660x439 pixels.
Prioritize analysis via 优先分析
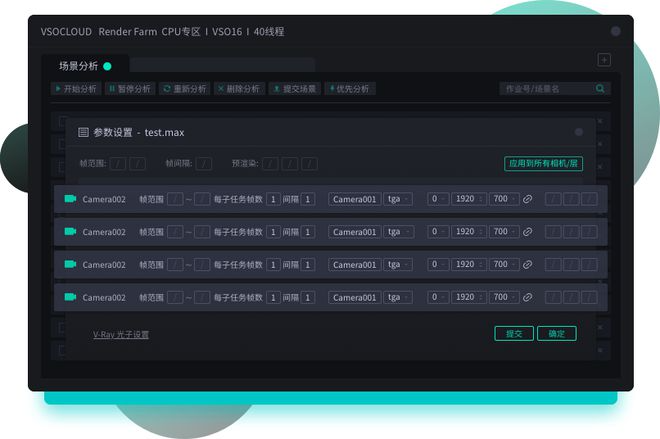tap(350, 89)
